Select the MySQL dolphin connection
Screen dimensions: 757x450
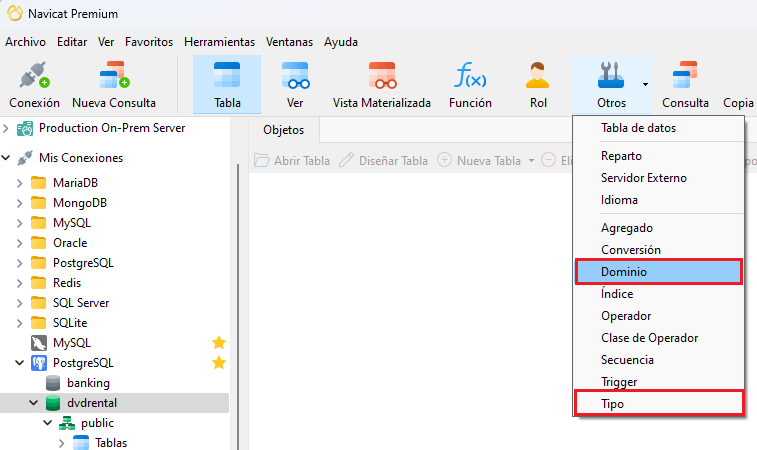61,343
